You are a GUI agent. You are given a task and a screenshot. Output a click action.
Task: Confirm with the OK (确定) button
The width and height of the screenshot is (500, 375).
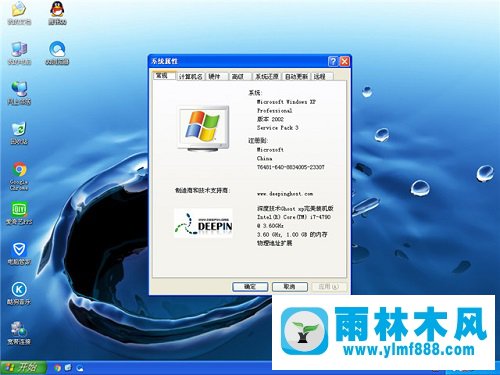pos(250,287)
